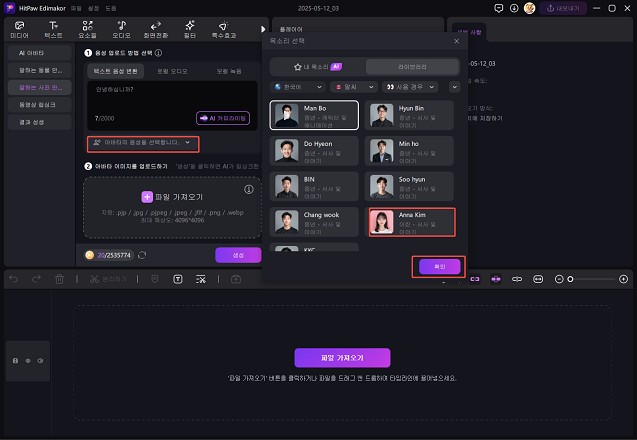Select the second sidebar item below AI 아바타
Viewport: 637px width, 440px height.
pyautogui.click(x=39, y=70)
